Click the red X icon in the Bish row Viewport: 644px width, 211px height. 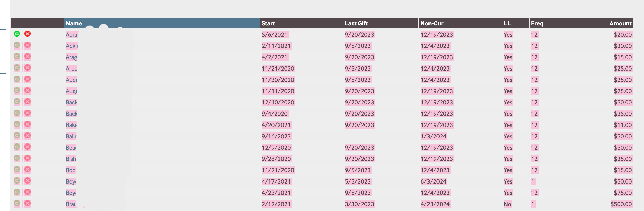click(x=27, y=158)
